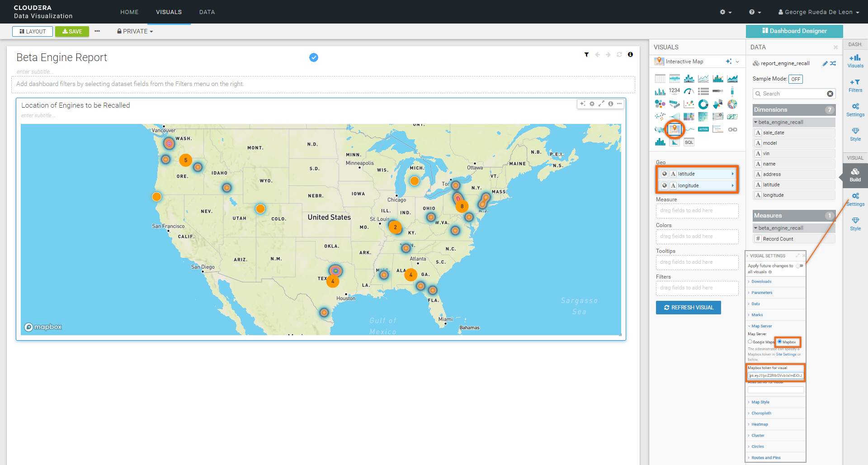Expand the Cluster settings section
868x465 pixels.
[758, 436]
